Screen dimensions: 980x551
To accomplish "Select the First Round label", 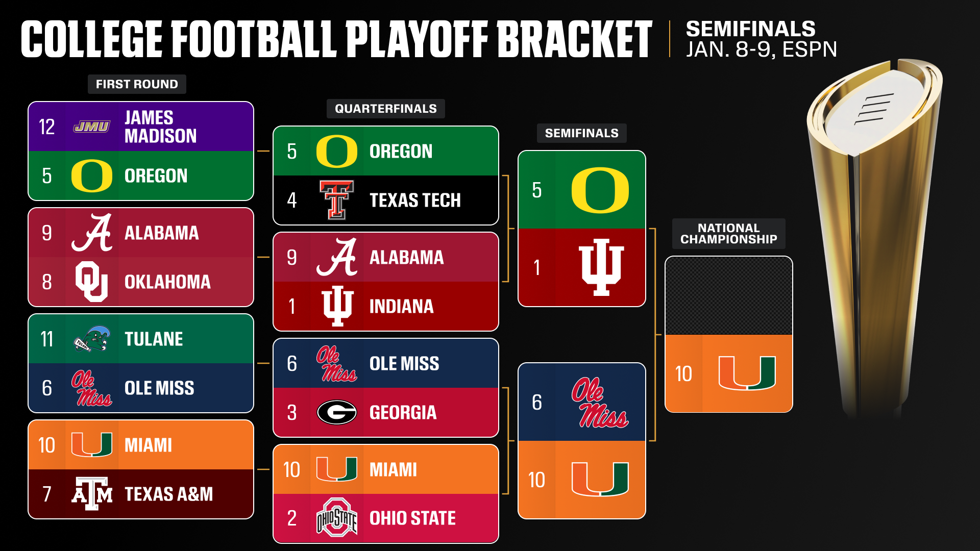I will tap(137, 84).
